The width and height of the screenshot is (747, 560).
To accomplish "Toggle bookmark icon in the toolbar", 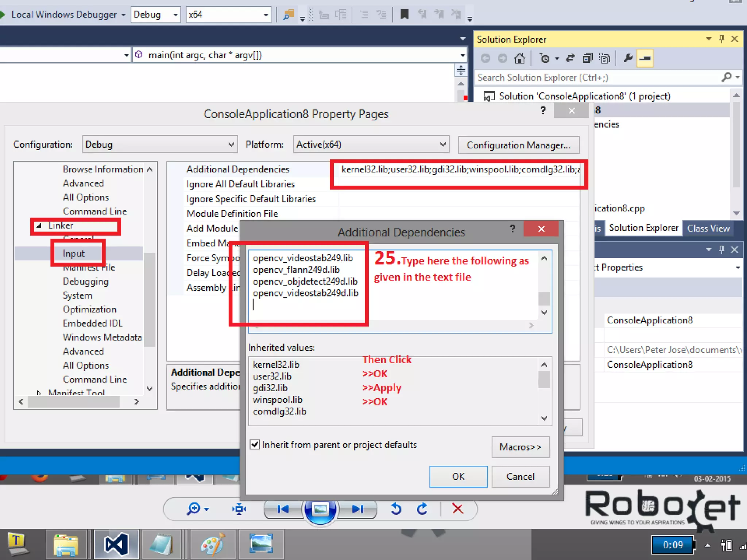I will click(404, 15).
